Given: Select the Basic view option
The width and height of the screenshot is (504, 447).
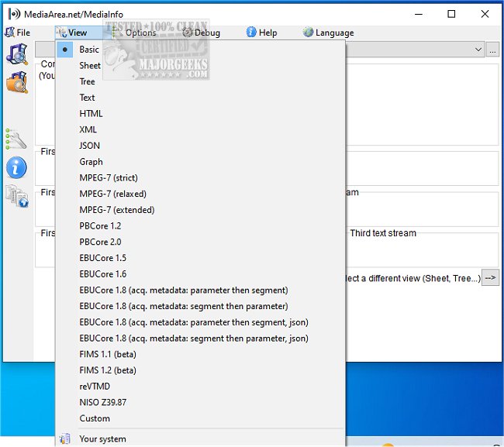Looking at the screenshot, I should tap(200, 50).
